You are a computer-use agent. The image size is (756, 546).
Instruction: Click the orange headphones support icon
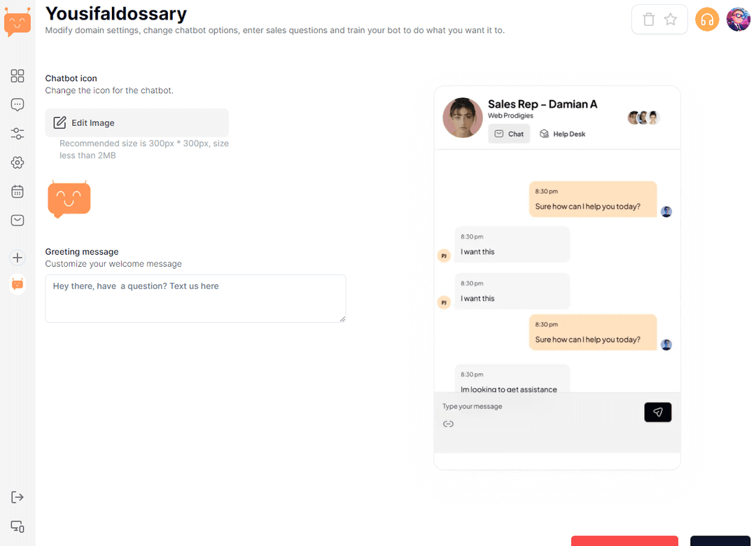tap(707, 20)
